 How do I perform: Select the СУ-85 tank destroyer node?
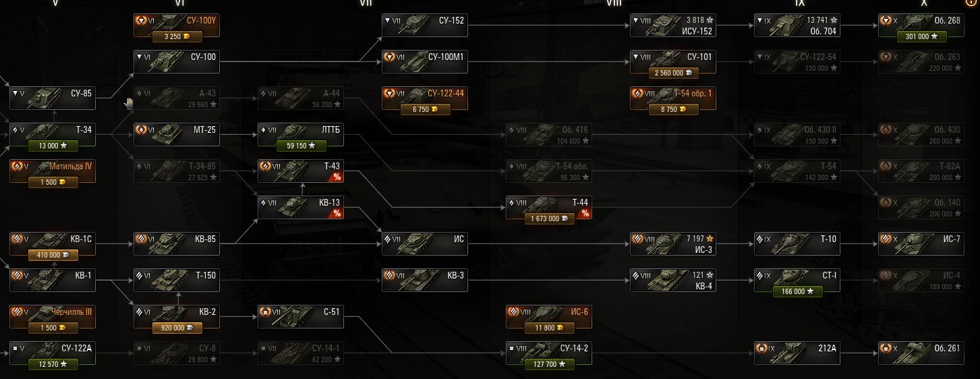tap(53, 98)
